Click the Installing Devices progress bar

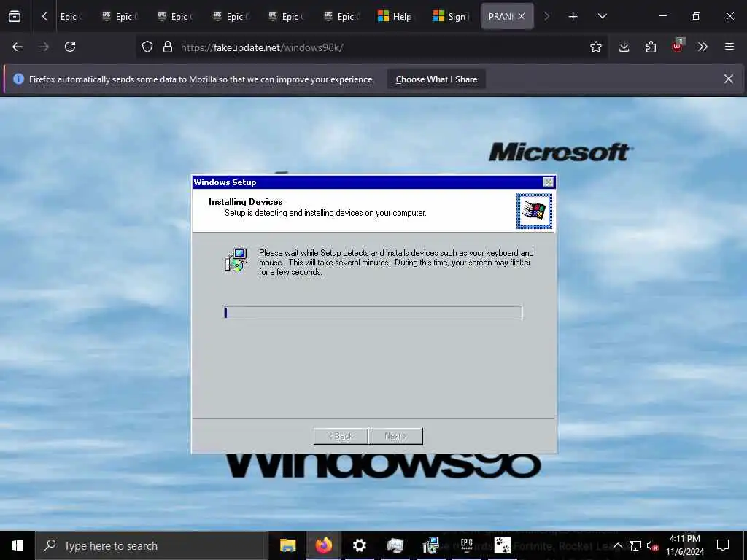pyautogui.click(x=373, y=312)
